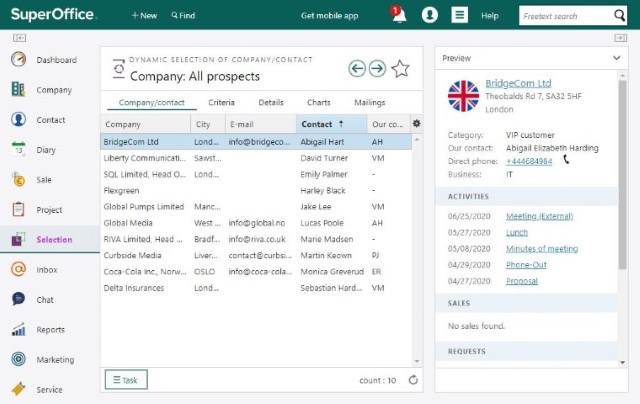The image size is (640, 404).
Task: Open the Contact section icon
Action: click(x=18, y=120)
